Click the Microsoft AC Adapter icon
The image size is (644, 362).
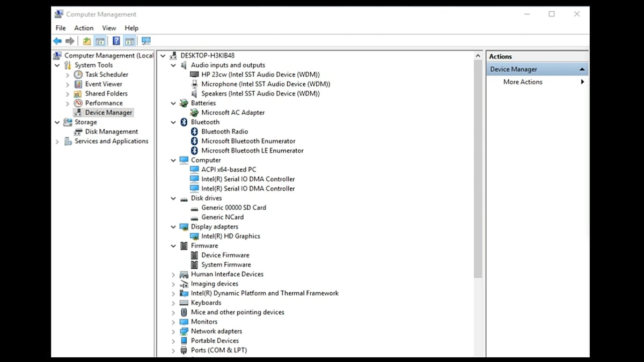194,113
